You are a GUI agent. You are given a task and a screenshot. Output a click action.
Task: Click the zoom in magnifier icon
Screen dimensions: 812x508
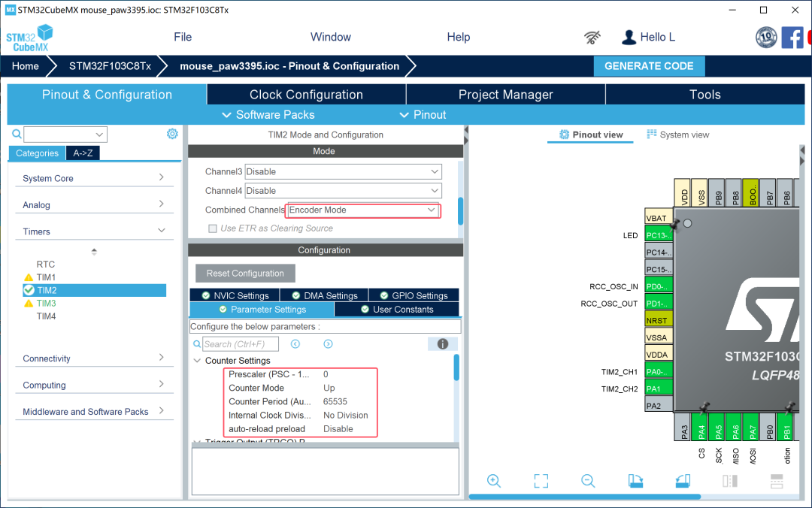pos(494,481)
